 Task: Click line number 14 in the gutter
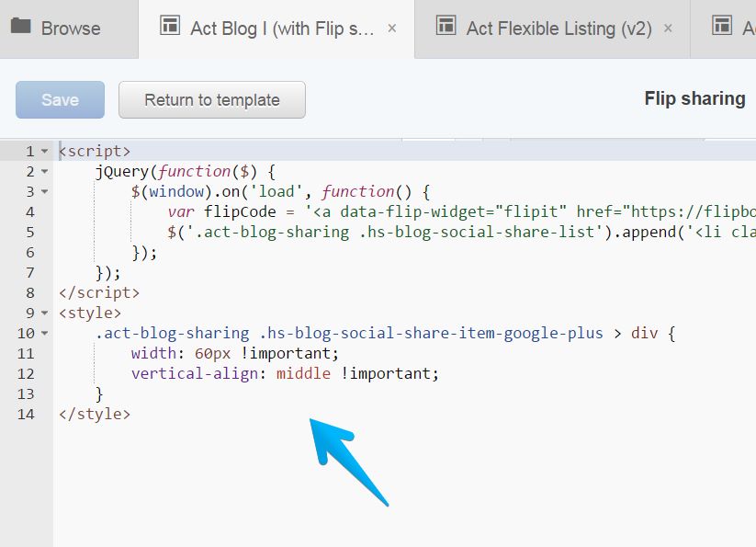[25, 415]
